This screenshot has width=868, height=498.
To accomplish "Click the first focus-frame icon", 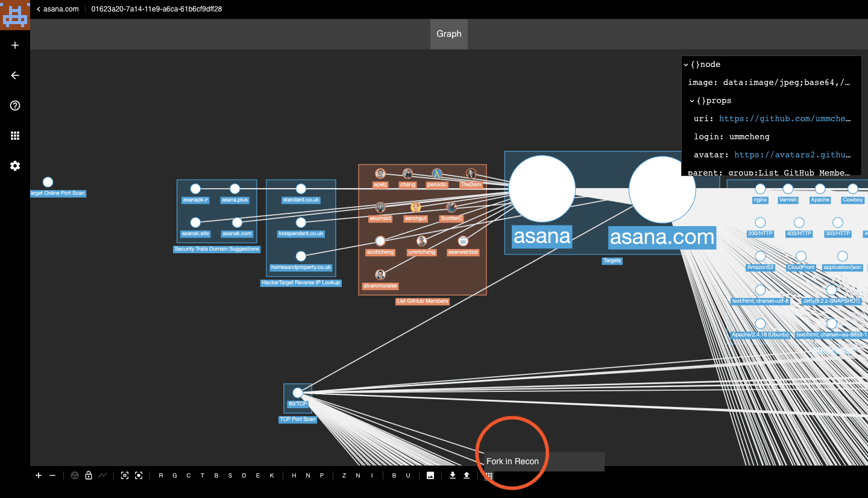I will tap(125, 476).
